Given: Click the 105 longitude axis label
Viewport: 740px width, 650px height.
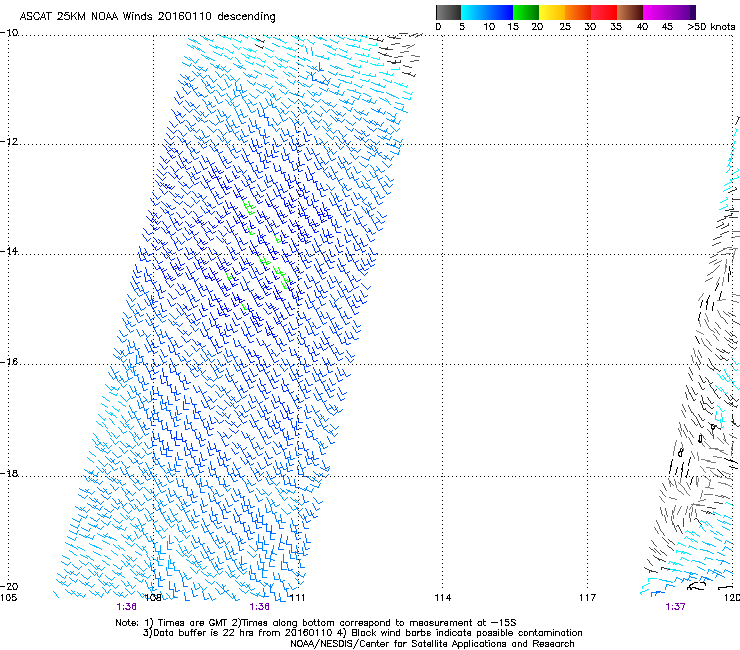Looking at the screenshot, I should click(8, 598).
